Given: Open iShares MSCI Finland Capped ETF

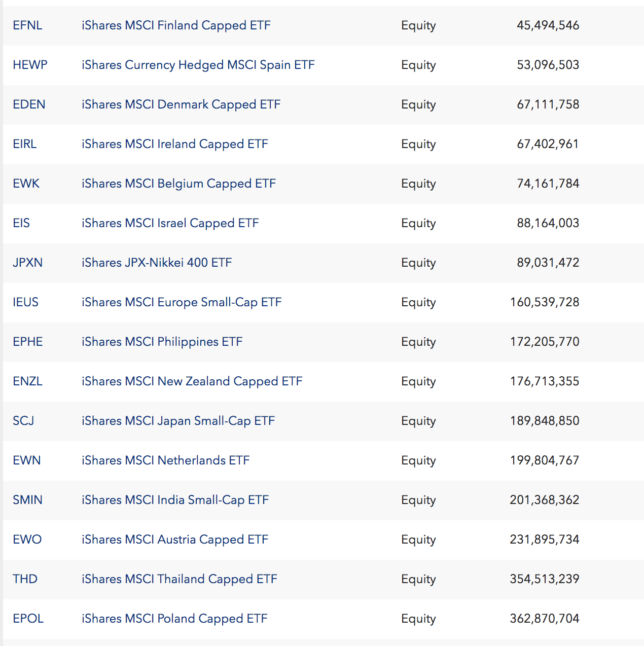Looking at the screenshot, I should [x=176, y=25].
